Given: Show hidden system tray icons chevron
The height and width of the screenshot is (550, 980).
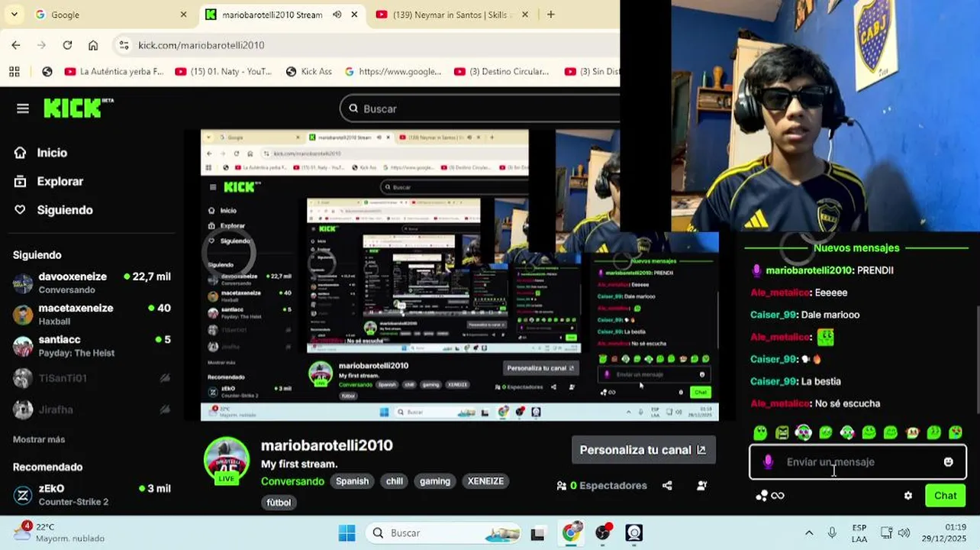Looking at the screenshot, I should (809, 533).
